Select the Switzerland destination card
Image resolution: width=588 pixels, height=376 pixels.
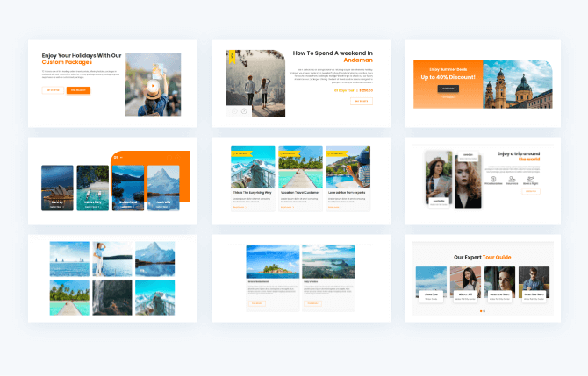(127, 188)
